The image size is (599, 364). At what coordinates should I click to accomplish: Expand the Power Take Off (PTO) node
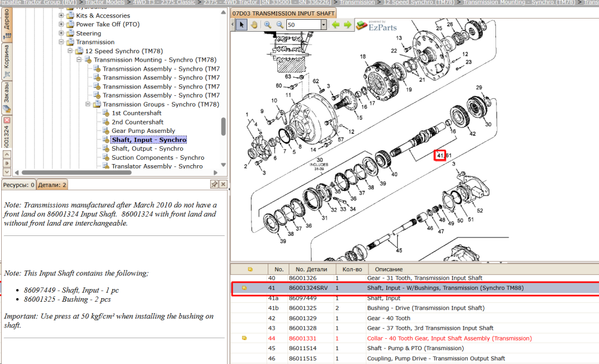click(x=61, y=24)
